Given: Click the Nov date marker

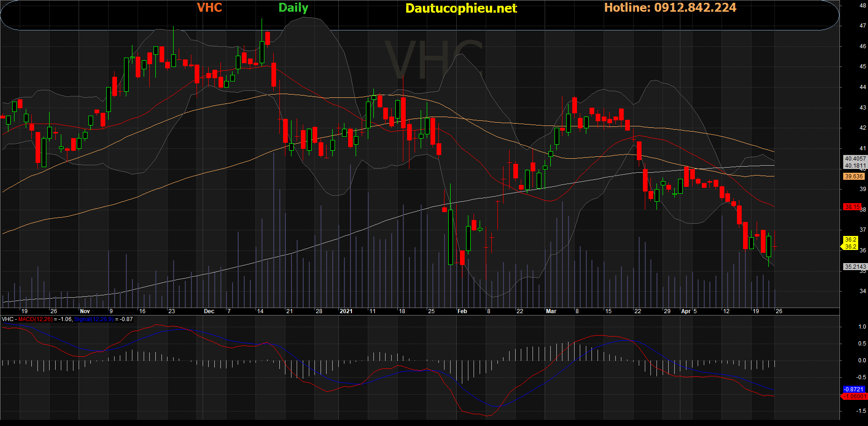Looking at the screenshot, I should (85, 311).
